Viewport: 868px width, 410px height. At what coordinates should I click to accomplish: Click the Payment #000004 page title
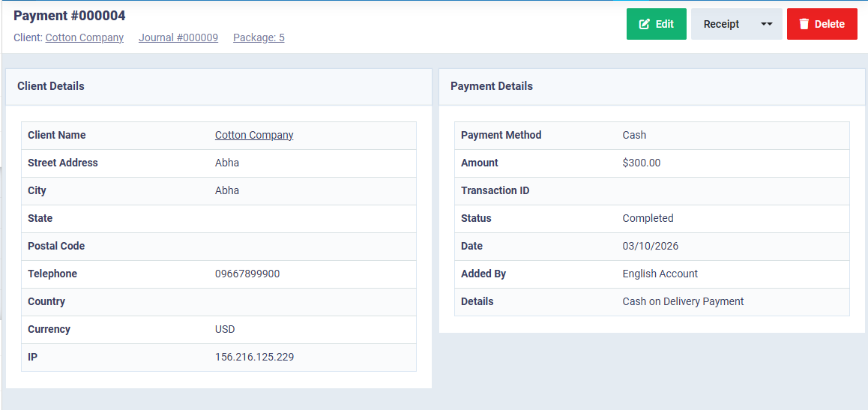70,16
